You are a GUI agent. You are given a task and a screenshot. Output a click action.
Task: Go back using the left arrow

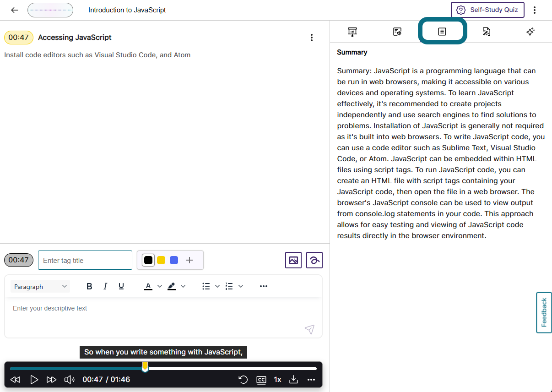coord(15,10)
